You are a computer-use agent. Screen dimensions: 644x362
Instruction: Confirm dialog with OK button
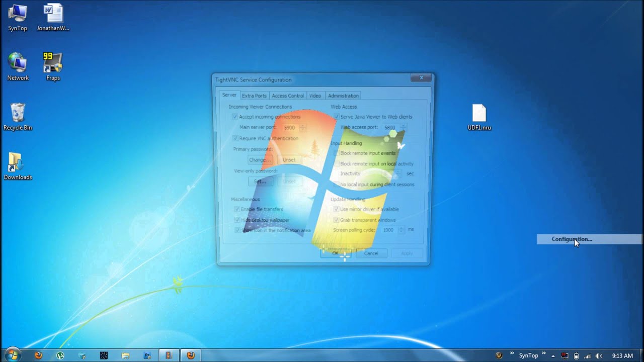(335, 253)
